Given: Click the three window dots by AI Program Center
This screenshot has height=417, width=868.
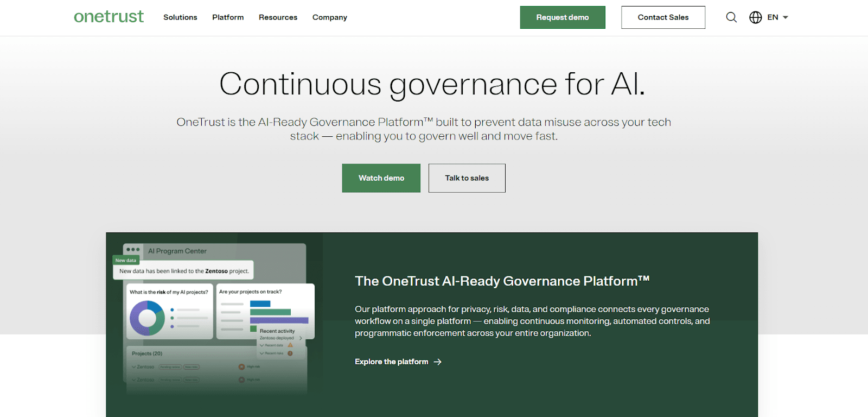Looking at the screenshot, I should [133, 250].
